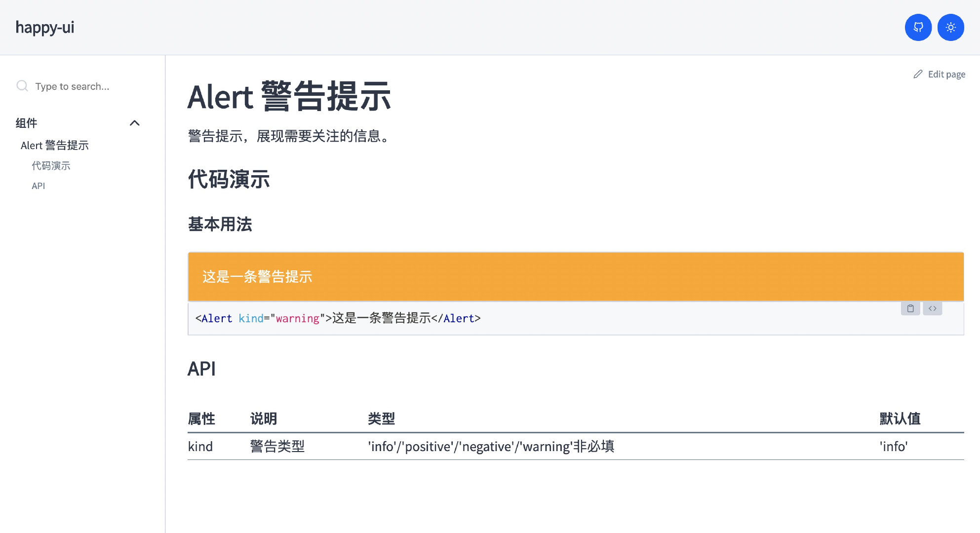Click the Alert kind="warning" code line

coord(338,318)
